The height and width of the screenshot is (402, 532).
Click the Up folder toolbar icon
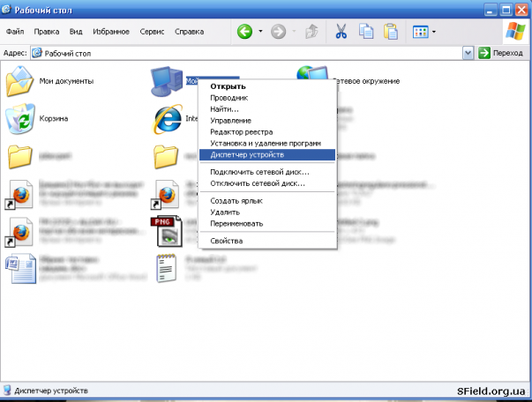click(311, 32)
